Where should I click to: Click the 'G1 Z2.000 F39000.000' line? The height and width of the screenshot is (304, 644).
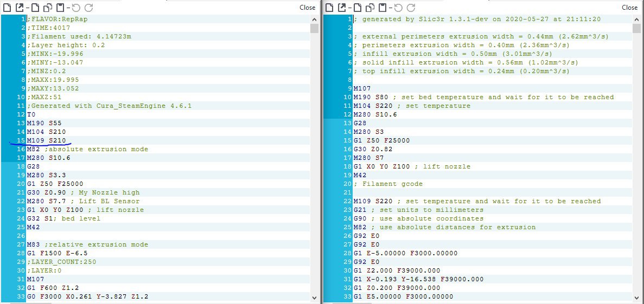[397, 270]
